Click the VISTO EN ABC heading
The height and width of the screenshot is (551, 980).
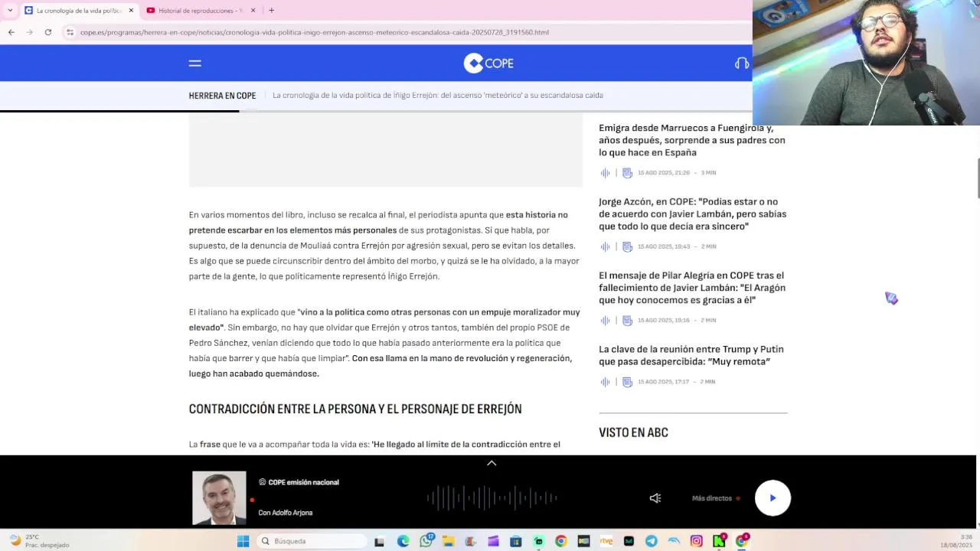[x=633, y=432]
